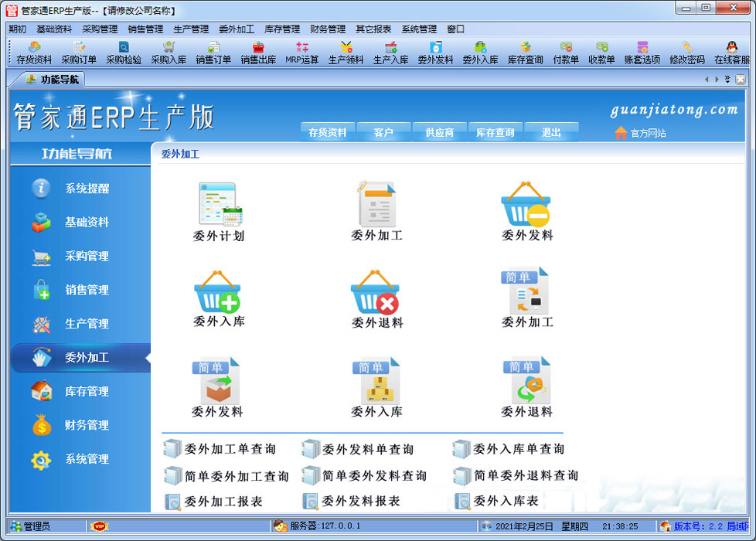Select 财务管理 in the sidebar
This screenshot has height=541, width=756.
coord(87,425)
